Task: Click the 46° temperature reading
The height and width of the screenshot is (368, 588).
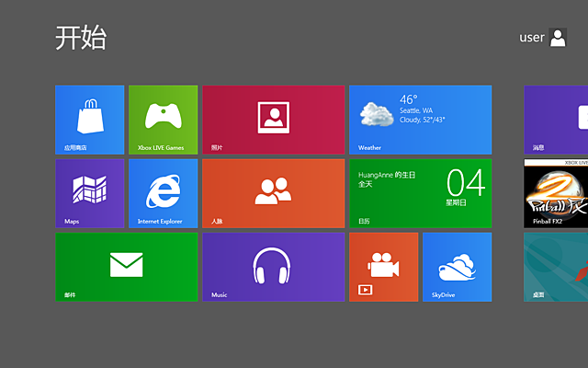Action: (x=408, y=99)
